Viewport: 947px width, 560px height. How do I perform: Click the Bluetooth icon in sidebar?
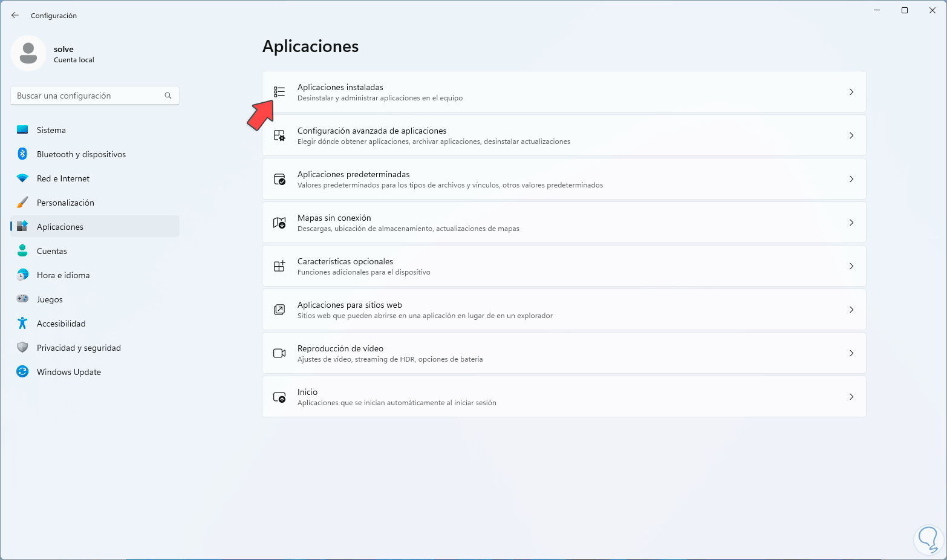[22, 154]
